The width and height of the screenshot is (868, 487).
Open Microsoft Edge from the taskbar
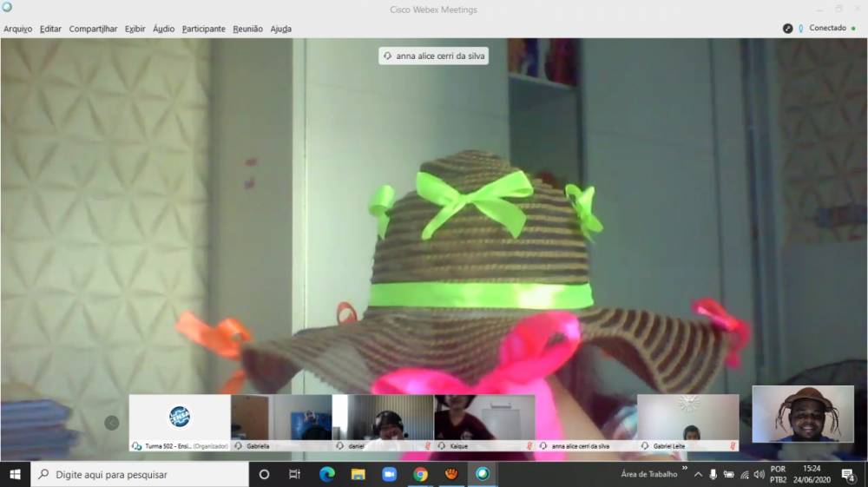click(x=327, y=474)
